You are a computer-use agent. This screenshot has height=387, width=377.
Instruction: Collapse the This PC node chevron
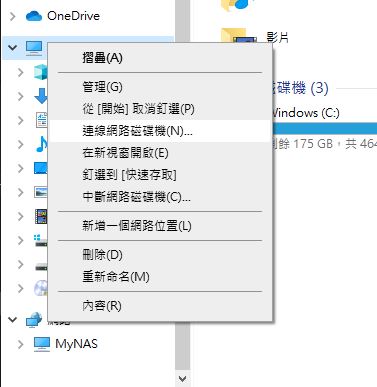point(13,48)
